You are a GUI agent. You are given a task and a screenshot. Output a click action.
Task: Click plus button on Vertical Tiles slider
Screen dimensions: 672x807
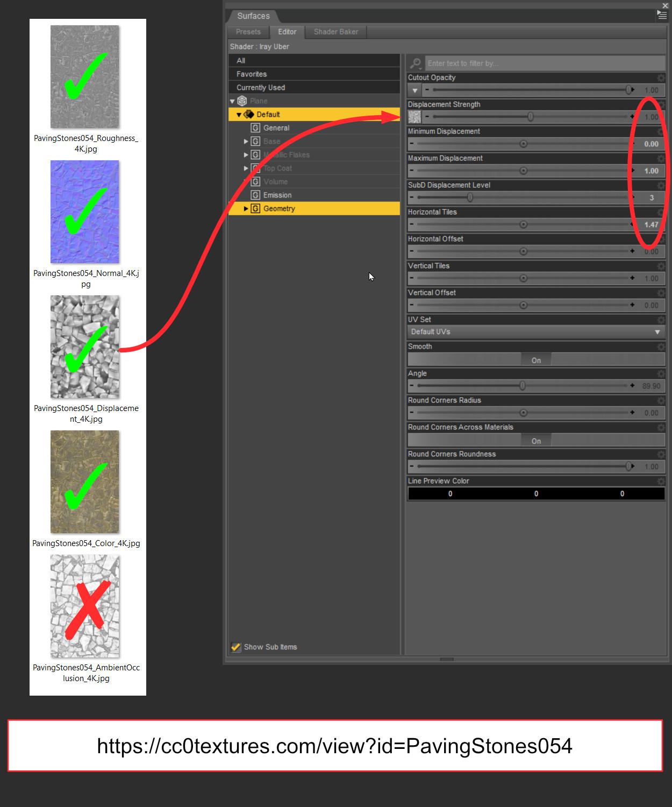pyautogui.click(x=632, y=278)
